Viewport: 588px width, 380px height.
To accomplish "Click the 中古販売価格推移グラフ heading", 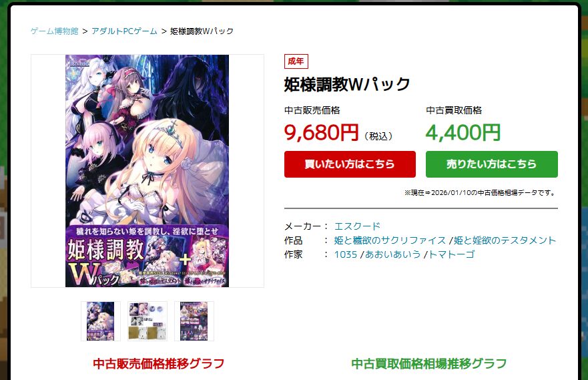I will [159, 363].
